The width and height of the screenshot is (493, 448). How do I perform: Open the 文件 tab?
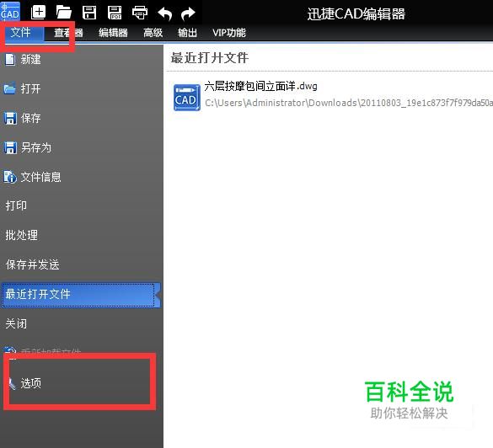click(21, 32)
